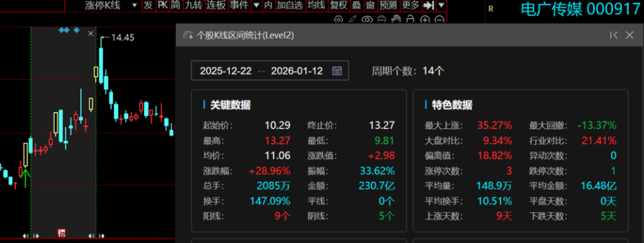Zoom in with the plus circle icon

pyautogui.click(x=425, y=19)
